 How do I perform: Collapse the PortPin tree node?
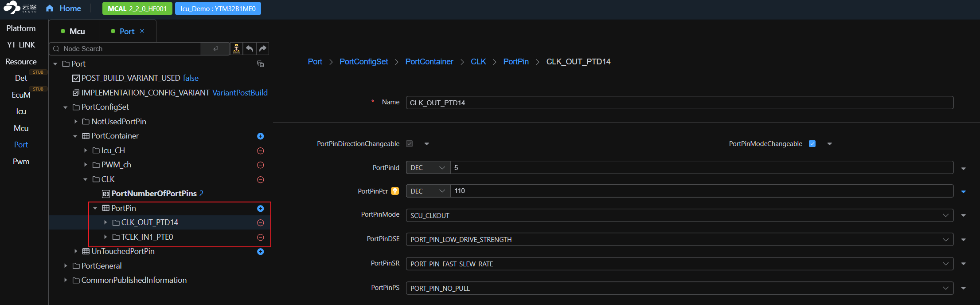pos(95,208)
